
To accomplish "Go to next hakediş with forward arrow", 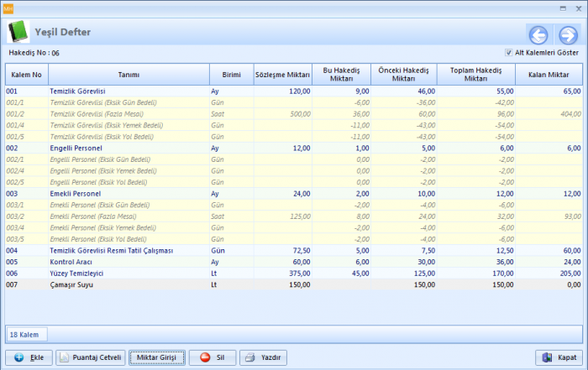I will pos(567,34).
